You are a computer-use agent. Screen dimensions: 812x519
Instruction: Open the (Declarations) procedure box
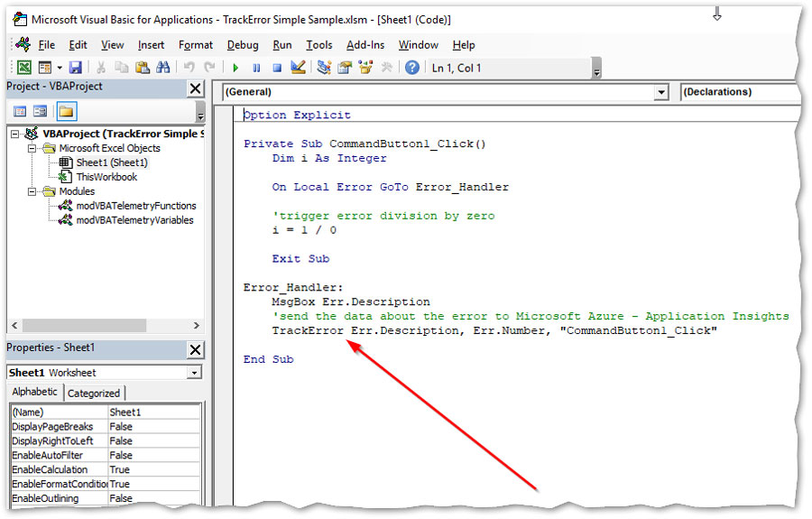[741, 92]
